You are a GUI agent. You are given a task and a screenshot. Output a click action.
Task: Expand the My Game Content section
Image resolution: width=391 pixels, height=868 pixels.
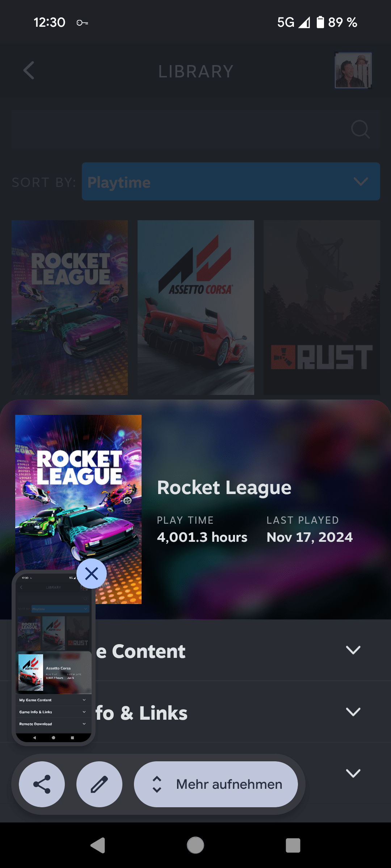point(353,650)
